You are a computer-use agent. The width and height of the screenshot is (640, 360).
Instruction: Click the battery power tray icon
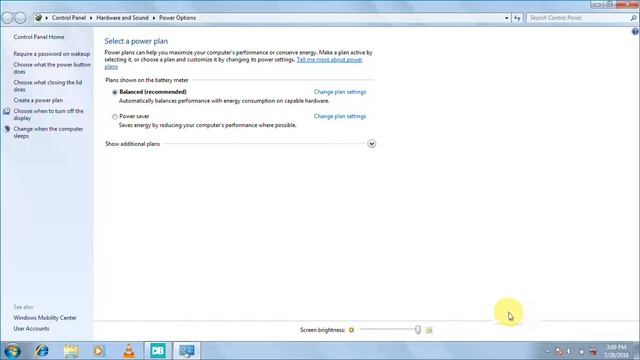[x=581, y=351]
